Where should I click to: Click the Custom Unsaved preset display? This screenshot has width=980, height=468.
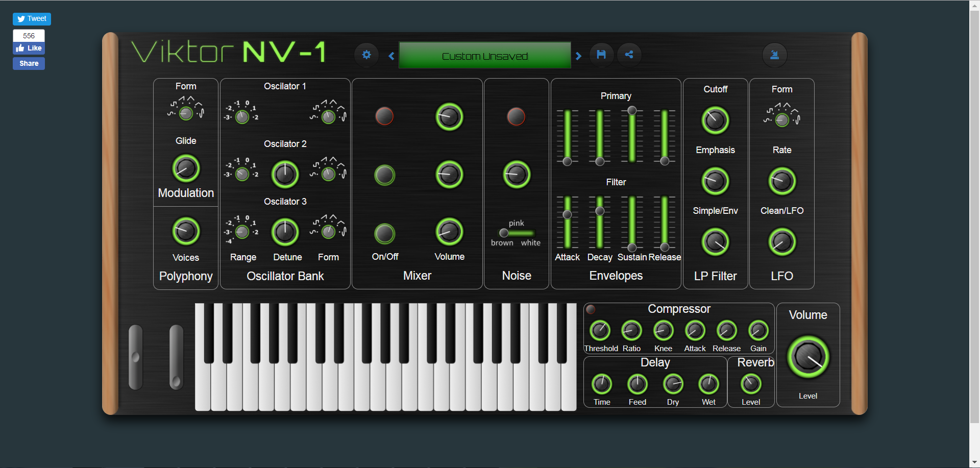coord(485,55)
